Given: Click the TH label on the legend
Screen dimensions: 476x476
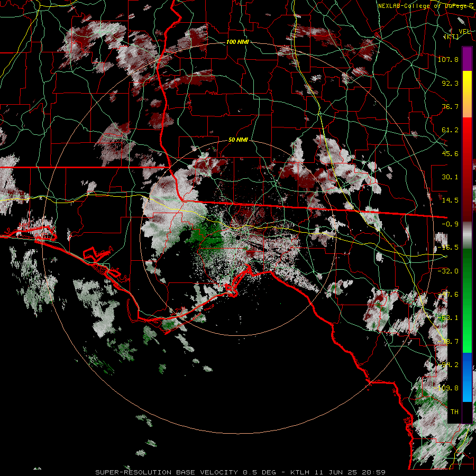Looking at the screenshot, I should pos(454,412).
